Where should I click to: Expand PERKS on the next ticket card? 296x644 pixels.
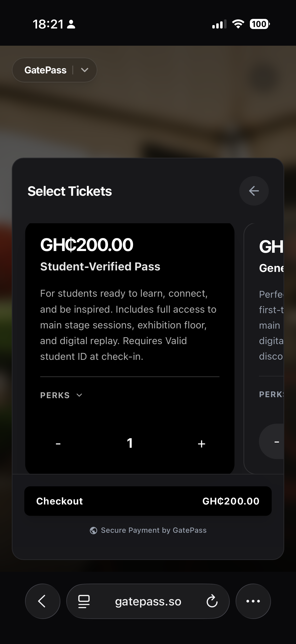pos(271,394)
